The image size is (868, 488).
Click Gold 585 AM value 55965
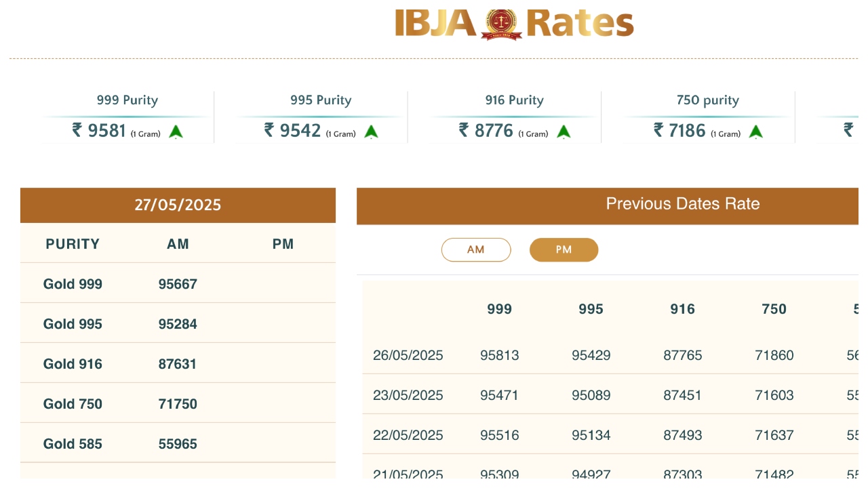pyautogui.click(x=178, y=444)
